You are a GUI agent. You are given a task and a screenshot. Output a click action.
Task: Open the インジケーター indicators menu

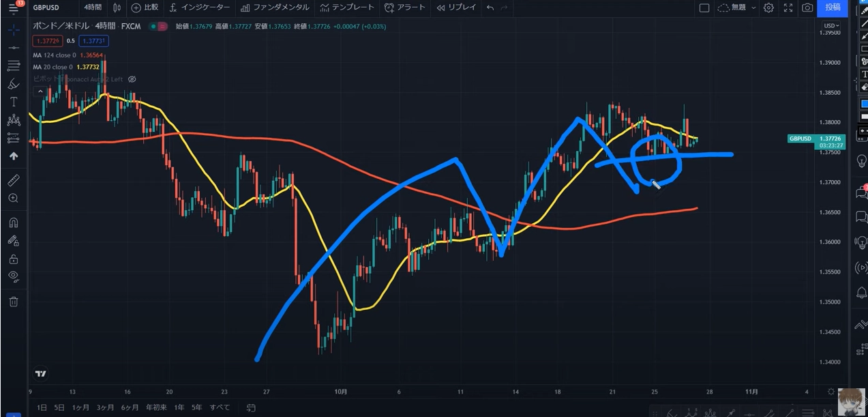coord(200,8)
